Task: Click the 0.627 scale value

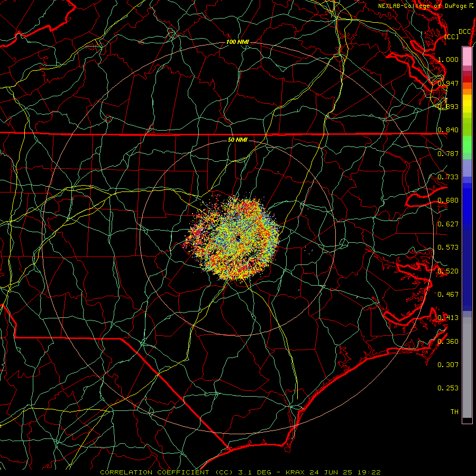Action: pyautogui.click(x=448, y=224)
